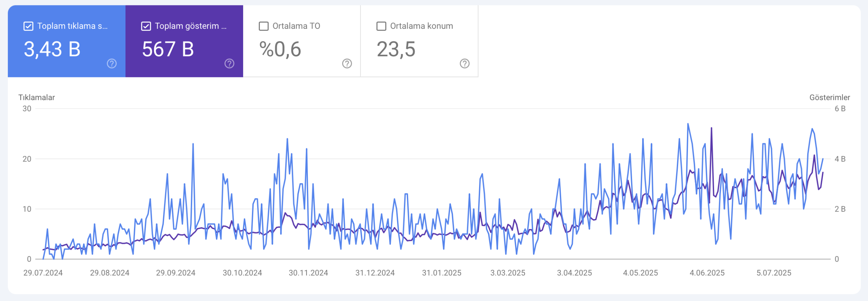Open help icon in the blue clicks card
This screenshot has height=301, width=868.
(x=112, y=63)
